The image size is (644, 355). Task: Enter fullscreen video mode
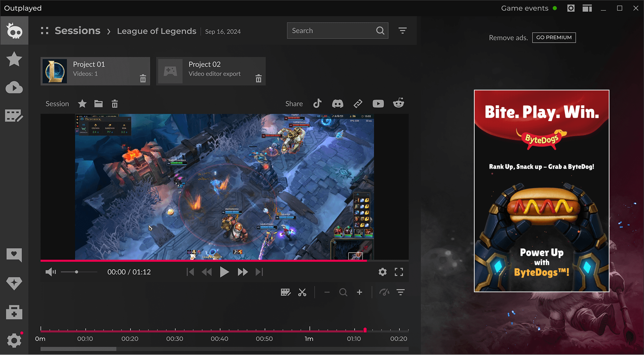click(399, 272)
